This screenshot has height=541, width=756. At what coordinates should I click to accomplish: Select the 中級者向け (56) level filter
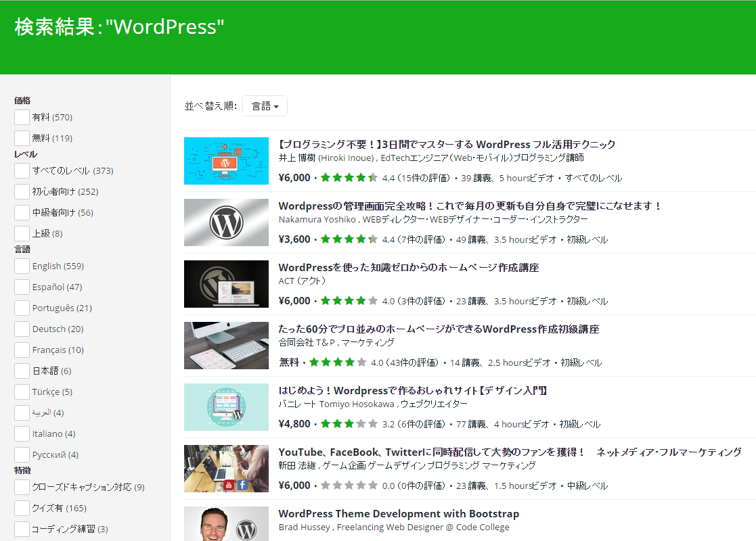tap(22, 212)
